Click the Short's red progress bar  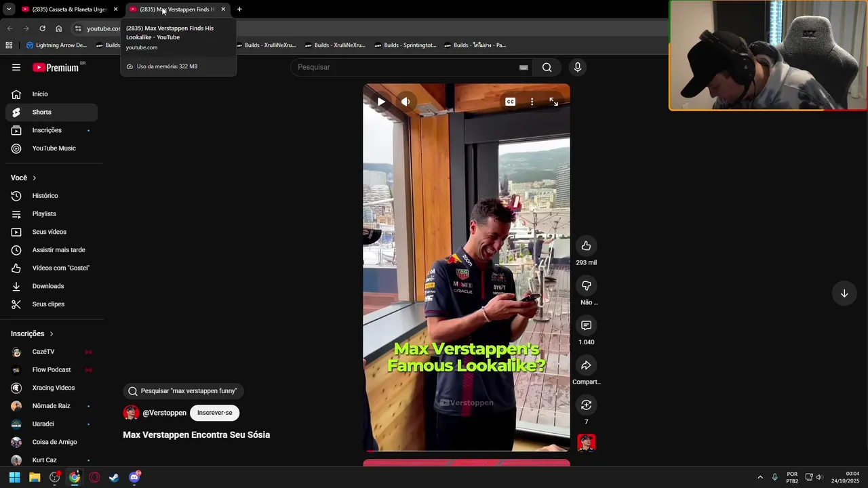point(467,450)
